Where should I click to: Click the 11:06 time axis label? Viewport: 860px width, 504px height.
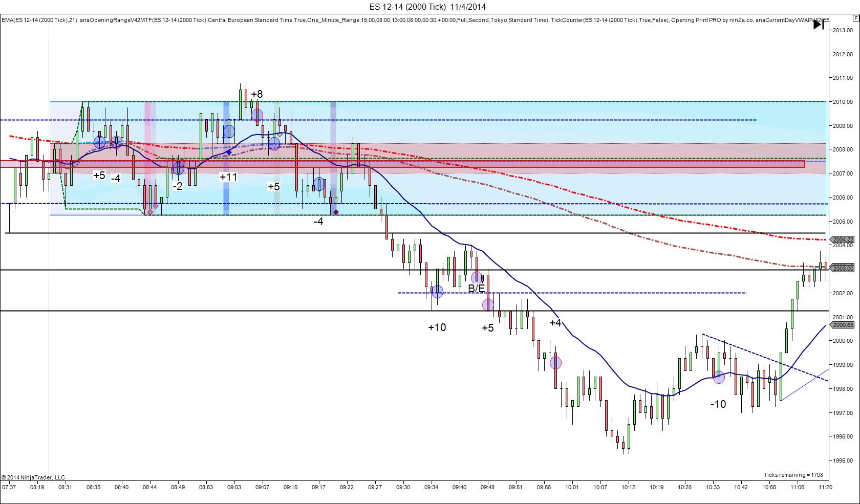pos(798,487)
